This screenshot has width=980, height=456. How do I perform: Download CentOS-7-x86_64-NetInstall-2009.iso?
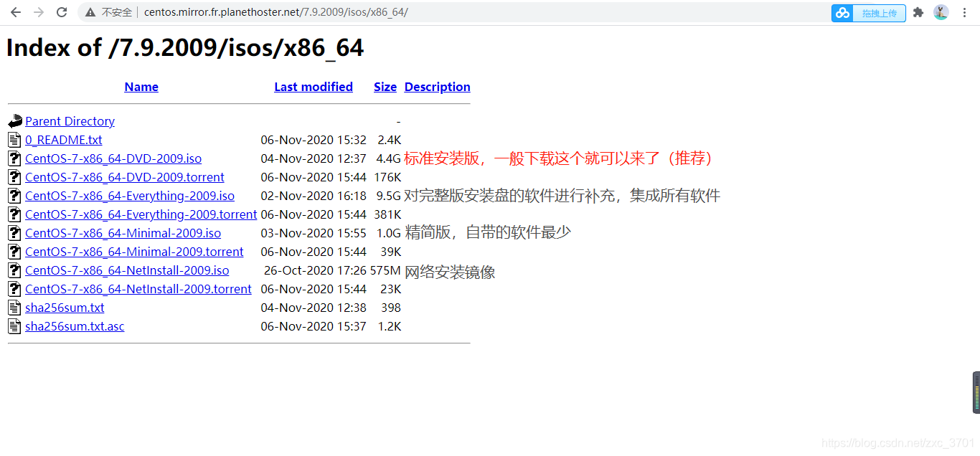[127, 270]
